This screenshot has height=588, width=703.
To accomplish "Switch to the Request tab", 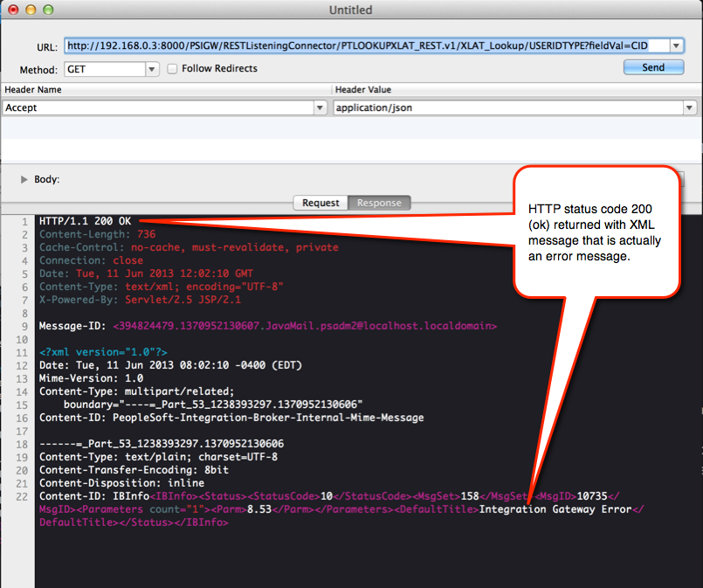I will [x=320, y=203].
